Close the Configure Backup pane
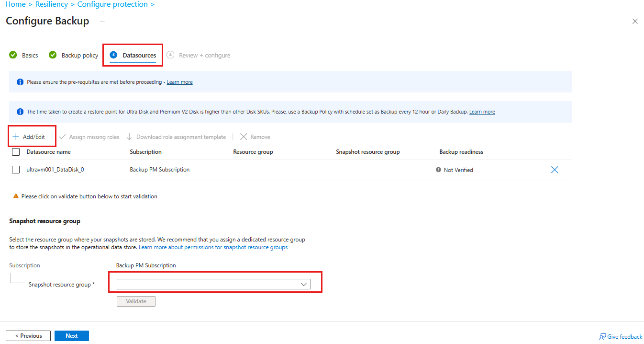The width and height of the screenshot is (644, 344). pos(635,22)
